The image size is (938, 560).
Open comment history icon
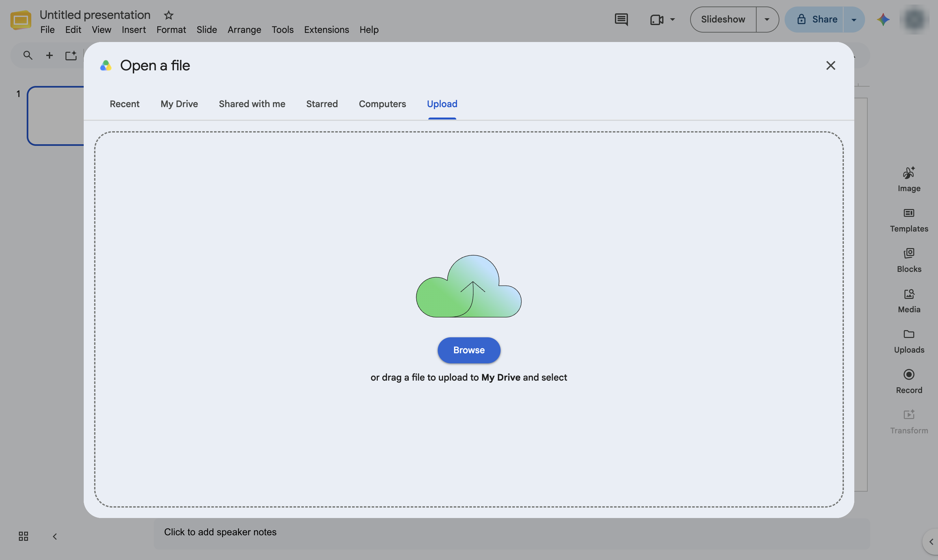pos(621,19)
